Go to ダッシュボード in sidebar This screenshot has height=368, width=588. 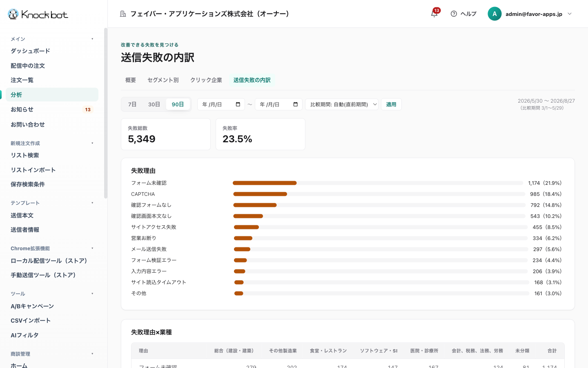coord(52,51)
